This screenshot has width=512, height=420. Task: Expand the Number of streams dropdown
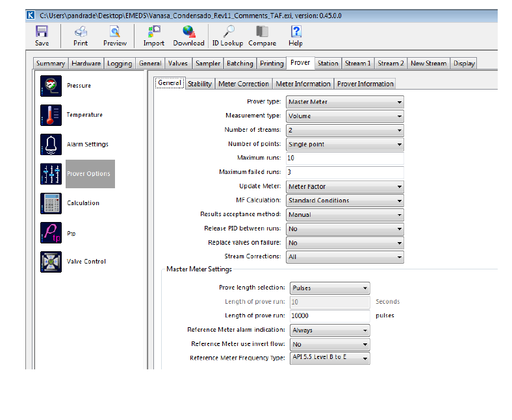[x=345, y=130]
